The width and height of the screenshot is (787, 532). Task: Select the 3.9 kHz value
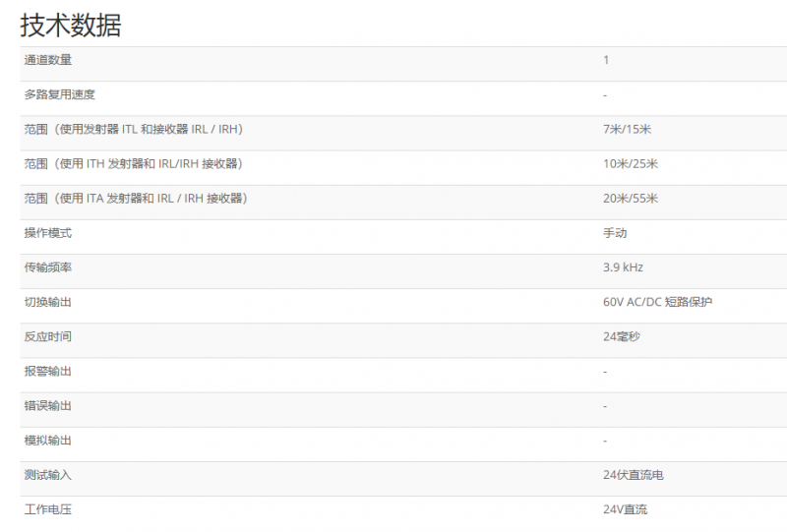click(x=623, y=267)
